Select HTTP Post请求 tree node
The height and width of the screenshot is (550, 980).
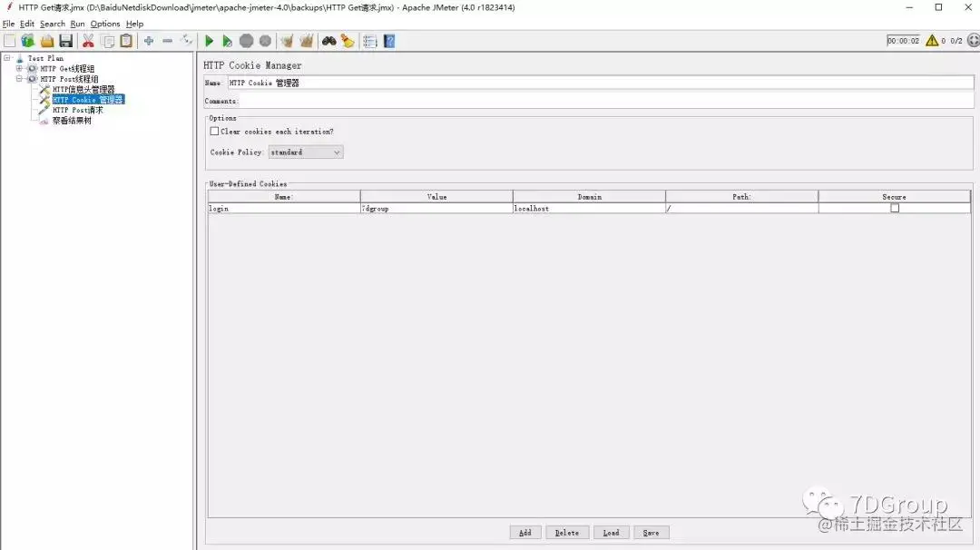(77, 110)
